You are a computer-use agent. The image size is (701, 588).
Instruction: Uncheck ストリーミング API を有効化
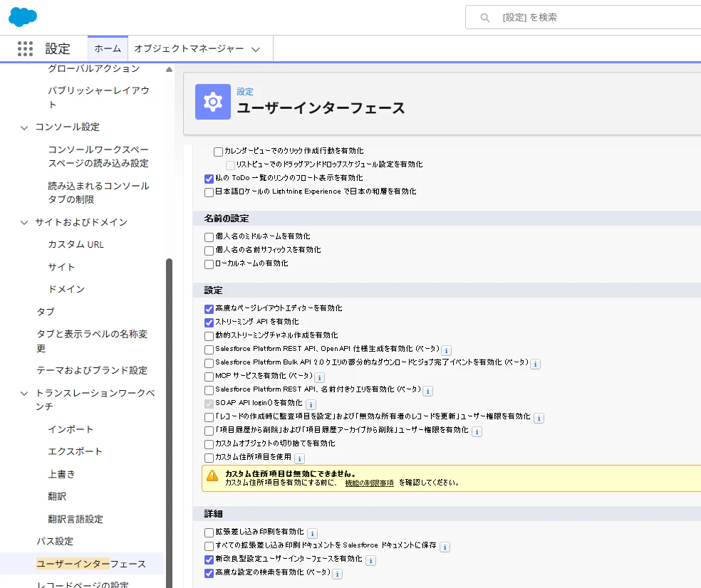point(209,322)
